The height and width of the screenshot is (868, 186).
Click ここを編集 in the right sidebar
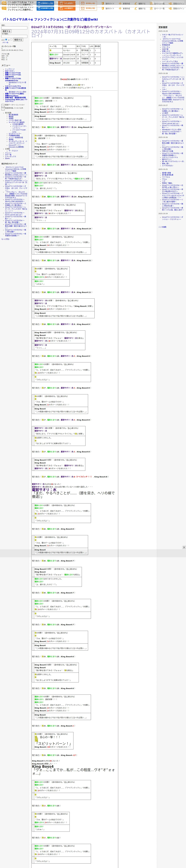tap(162, 227)
